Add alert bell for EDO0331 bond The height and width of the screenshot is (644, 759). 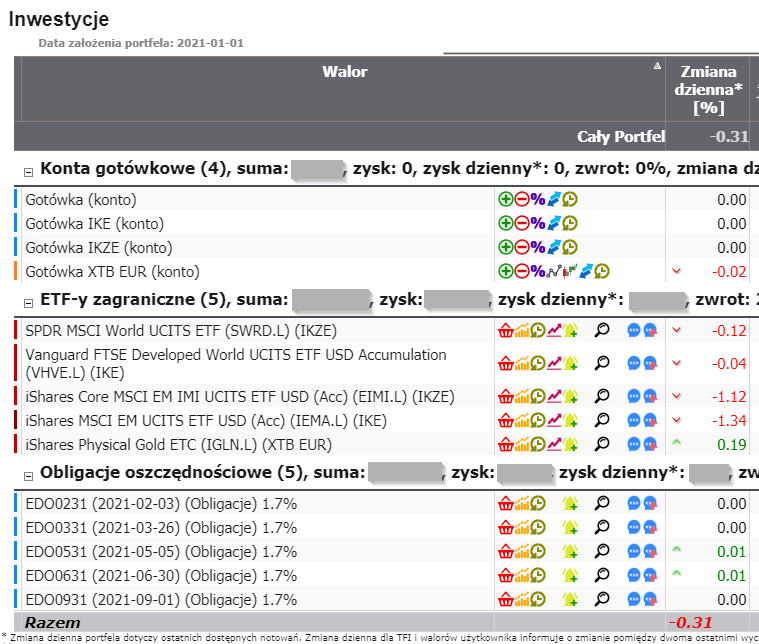pos(570,527)
